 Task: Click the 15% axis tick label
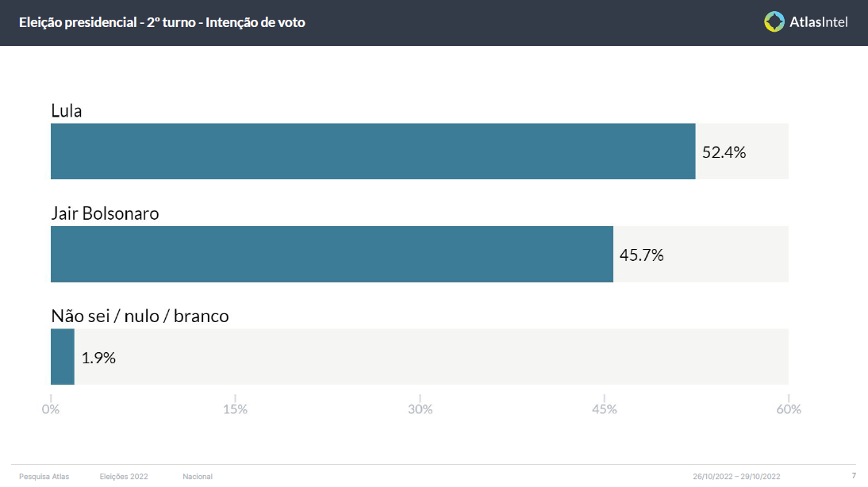click(x=236, y=409)
